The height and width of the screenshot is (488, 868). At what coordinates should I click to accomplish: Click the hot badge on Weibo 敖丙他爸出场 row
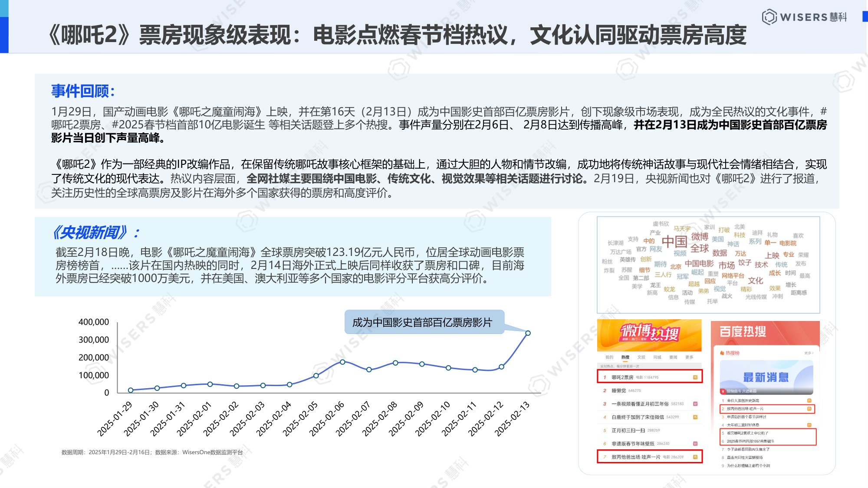(x=695, y=457)
